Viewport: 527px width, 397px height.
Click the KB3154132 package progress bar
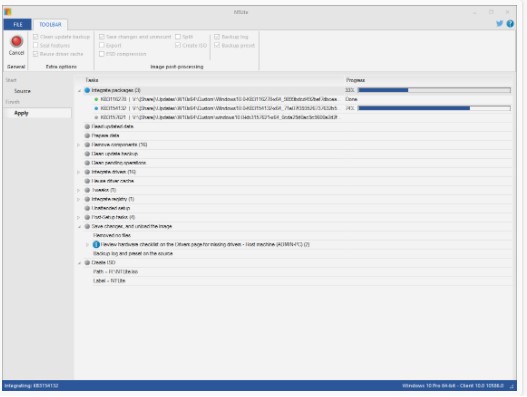click(434, 108)
